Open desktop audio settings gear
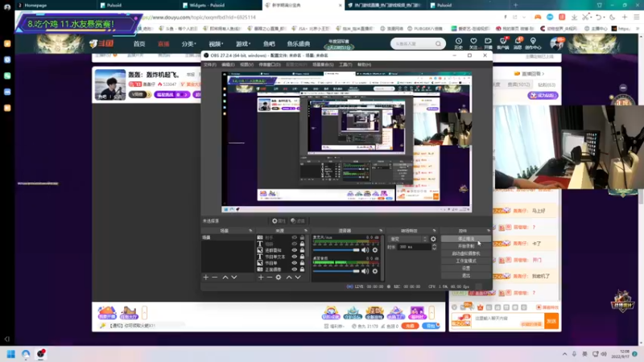This screenshot has height=362, width=644. pyautogui.click(x=375, y=271)
